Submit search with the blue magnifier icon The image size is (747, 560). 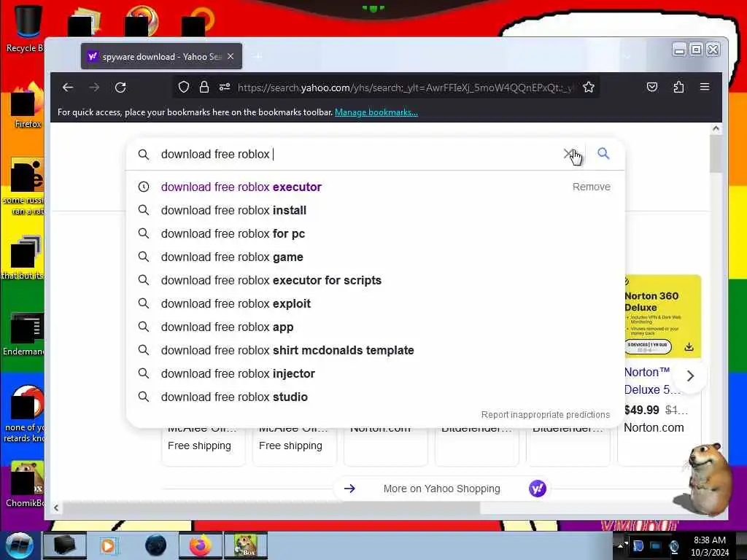(603, 153)
